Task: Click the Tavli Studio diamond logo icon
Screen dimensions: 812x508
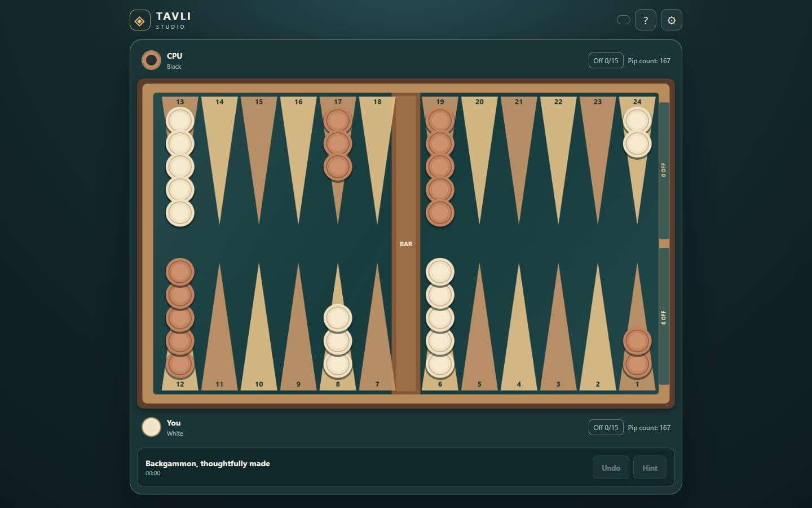Action: point(140,20)
